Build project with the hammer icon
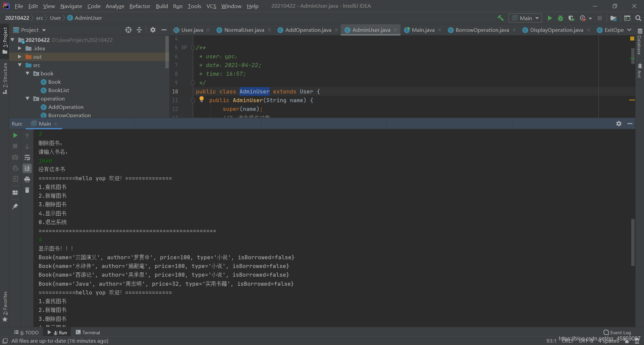Image resolution: width=644 pixels, height=345 pixels. click(x=500, y=18)
